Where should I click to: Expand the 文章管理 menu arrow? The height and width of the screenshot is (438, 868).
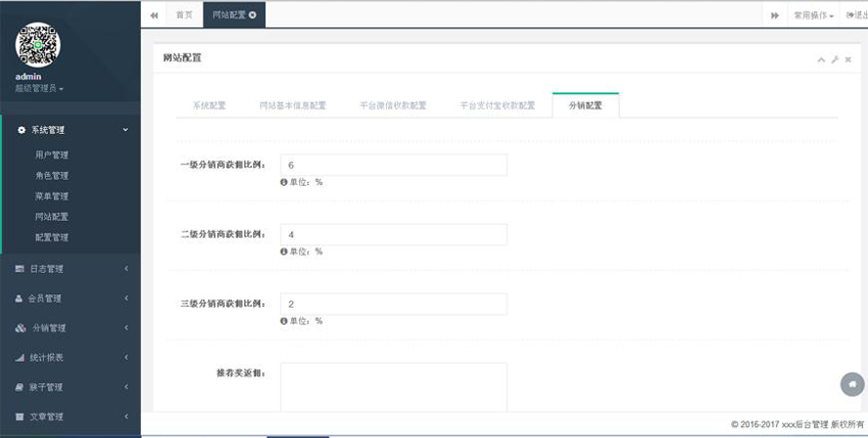[x=126, y=416]
